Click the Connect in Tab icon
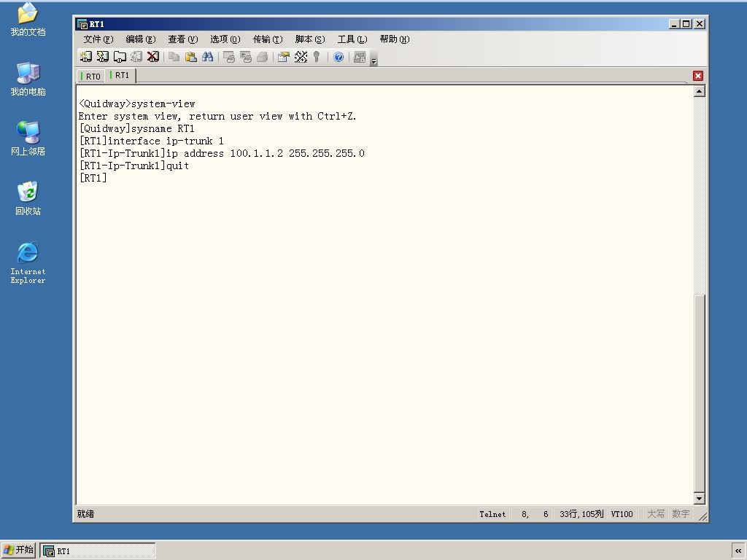 coord(120,57)
